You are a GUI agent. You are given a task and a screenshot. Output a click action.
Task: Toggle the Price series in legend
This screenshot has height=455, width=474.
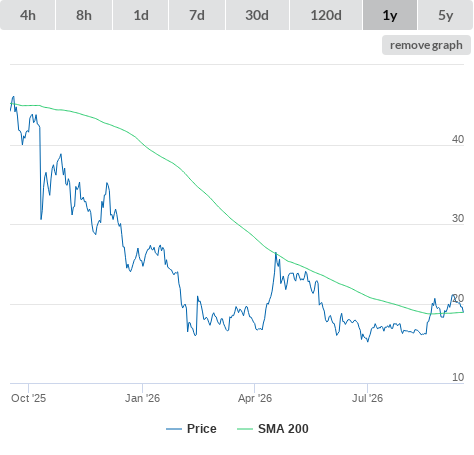pyautogui.click(x=202, y=429)
